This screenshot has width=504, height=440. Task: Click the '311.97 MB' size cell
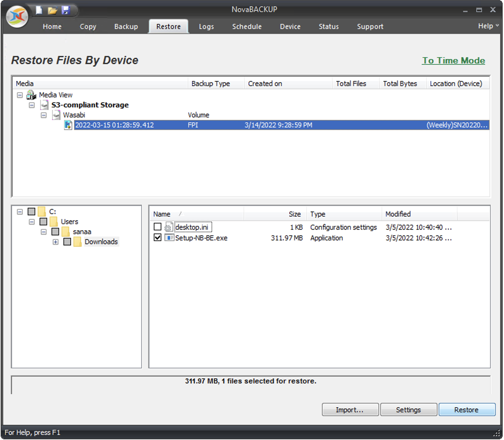pos(287,238)
